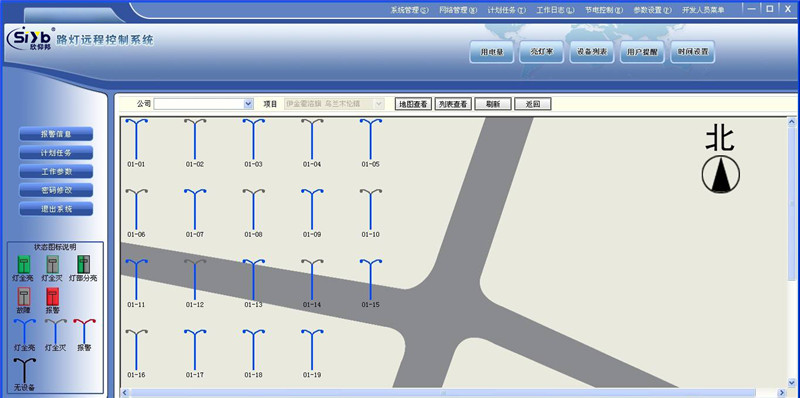Click the red lamp 报警 legend icon
Viewport: 800px width, 398px height.
[84, 331]
